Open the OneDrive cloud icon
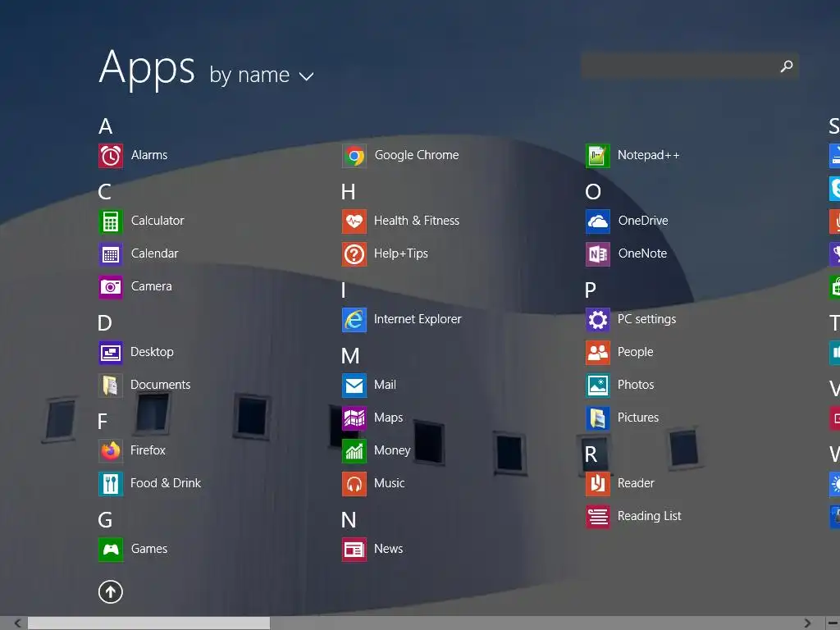840x630 pixels. (x=597, y=221)
